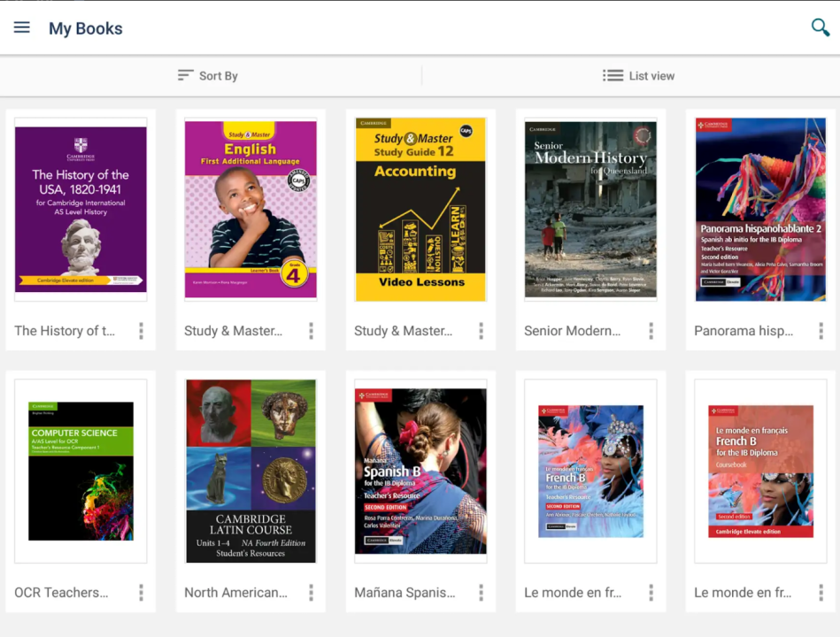Select 'Le monde en fr...' title under Coursebook
The width and height of the screenshot is (840, 637).
(743, 593)
